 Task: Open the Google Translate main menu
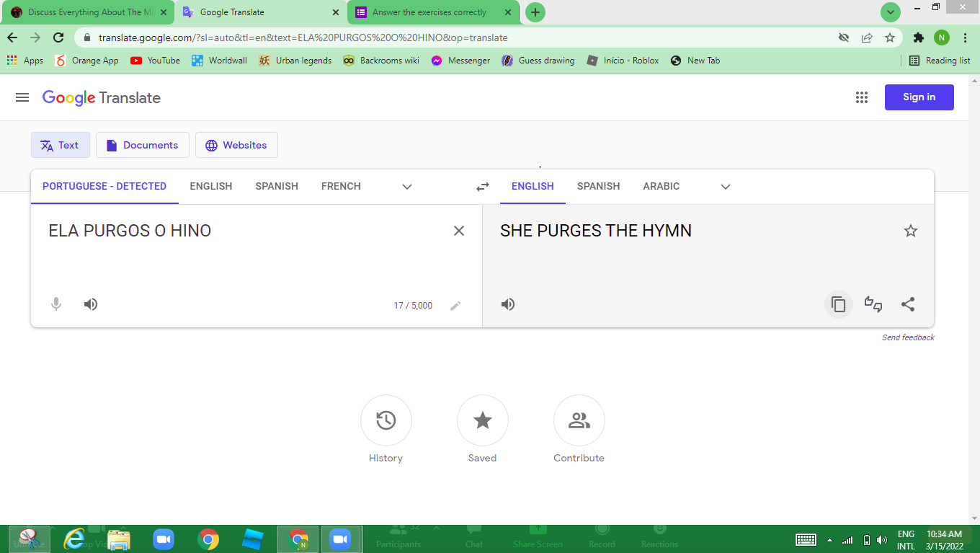click(22, 97)
